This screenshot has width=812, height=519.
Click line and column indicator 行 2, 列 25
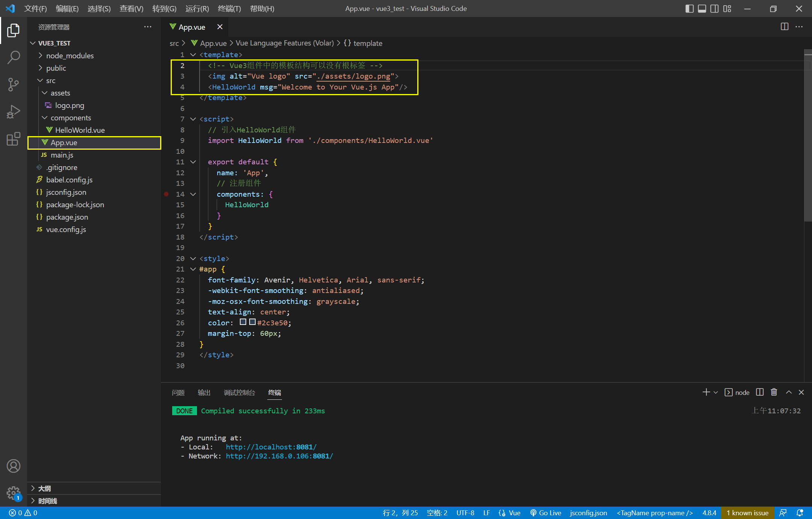click(x=400, y=513)
